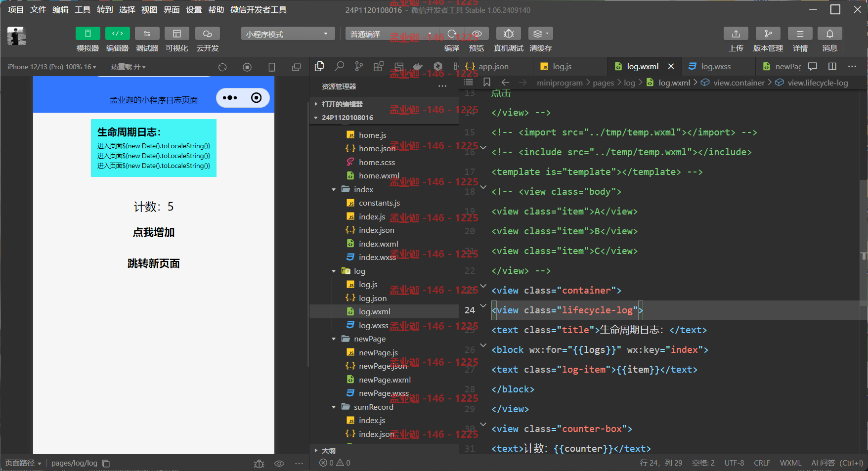The image size is (868, 471).
Task: Open project details
Action: [x=800, y=34]
